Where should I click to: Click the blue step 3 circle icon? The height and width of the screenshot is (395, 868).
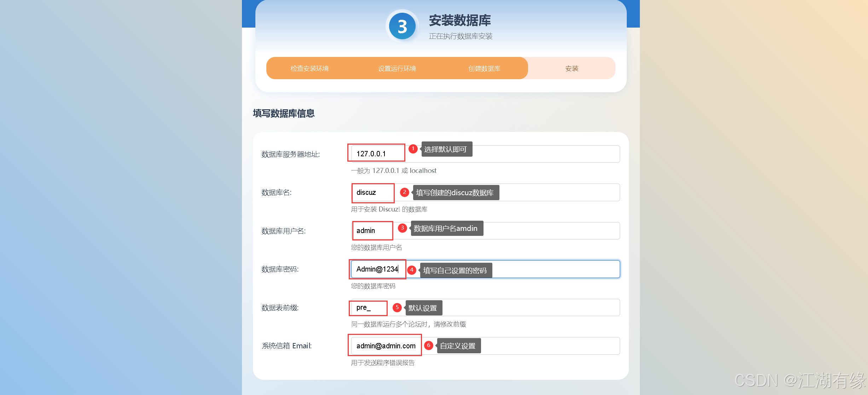pyautogui.click(x=402, y=27)
